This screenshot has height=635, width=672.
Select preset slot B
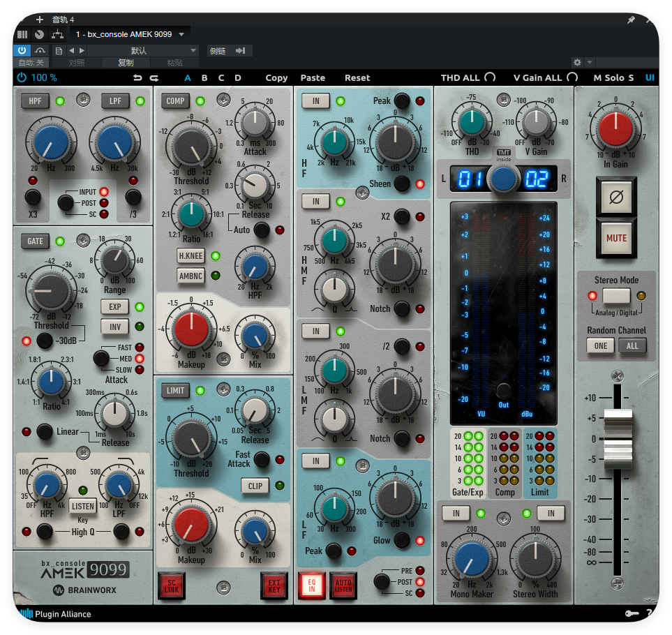tap(204, 78)
